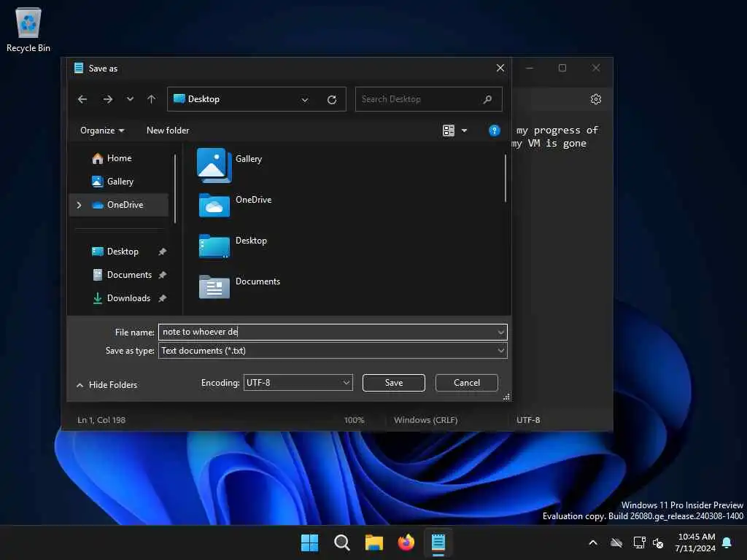Expand the OneDrive tree node
Viewport: 747px width, 560px height.
(79, 205)
